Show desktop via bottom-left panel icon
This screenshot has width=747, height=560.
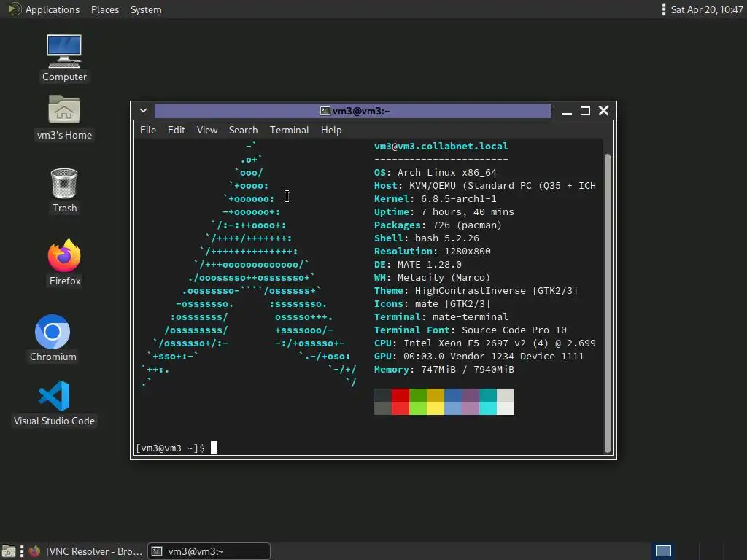click(x=8, y=551)
